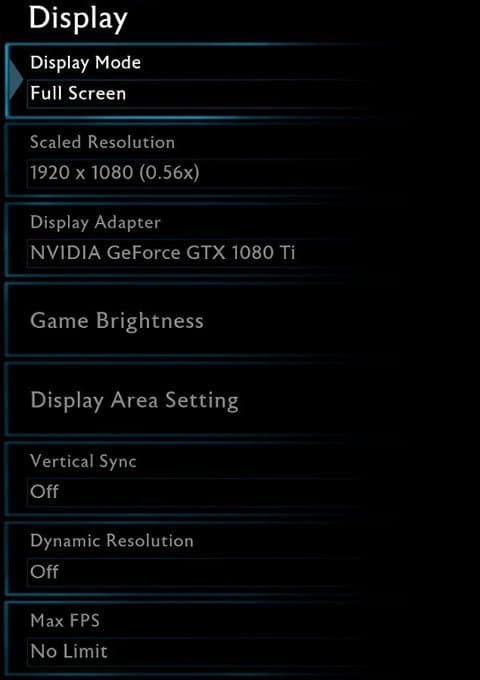Screen dimensions: 480x680
Task: Click the Display section heading
Action: pos(78,18)
